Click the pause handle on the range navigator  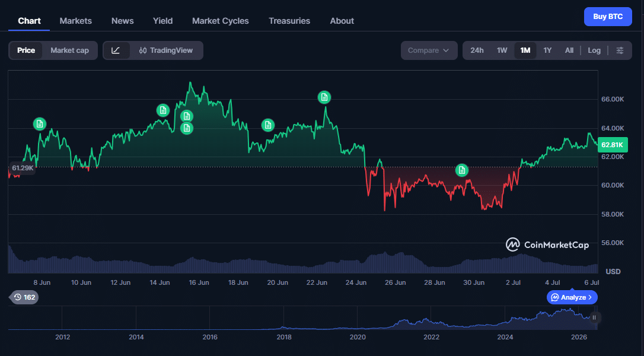coord(594,317)
